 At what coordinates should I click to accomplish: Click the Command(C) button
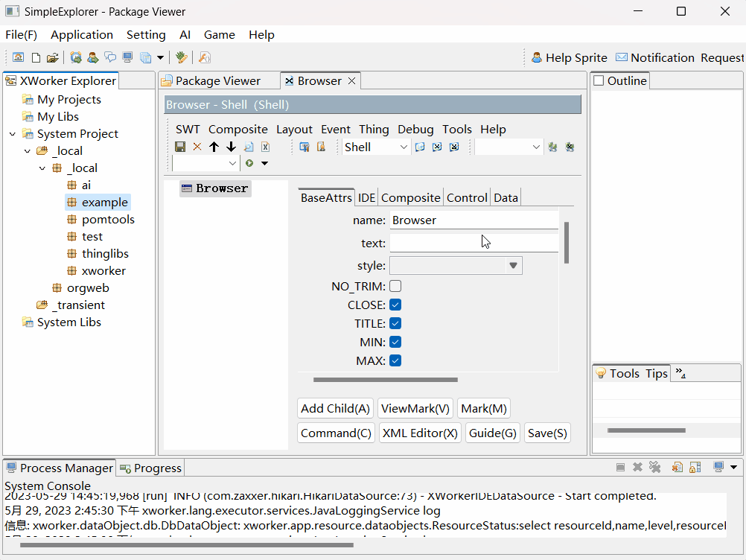coord(336,433)
